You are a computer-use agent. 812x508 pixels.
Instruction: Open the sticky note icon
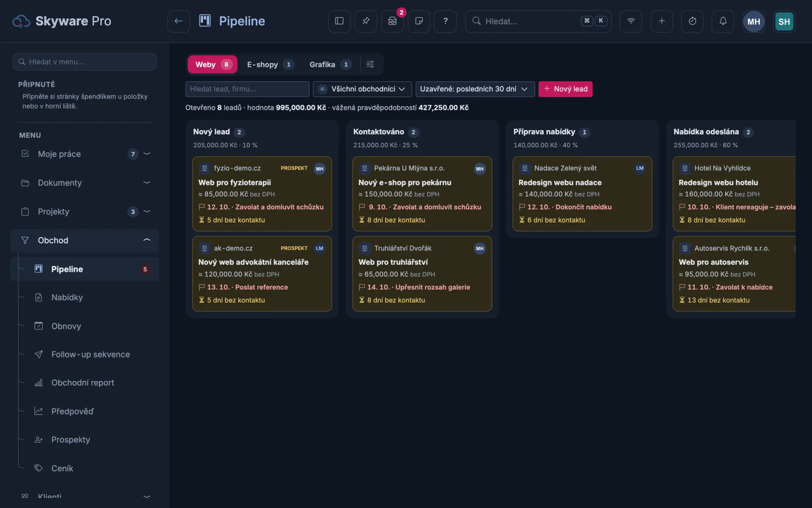(419, 21)
